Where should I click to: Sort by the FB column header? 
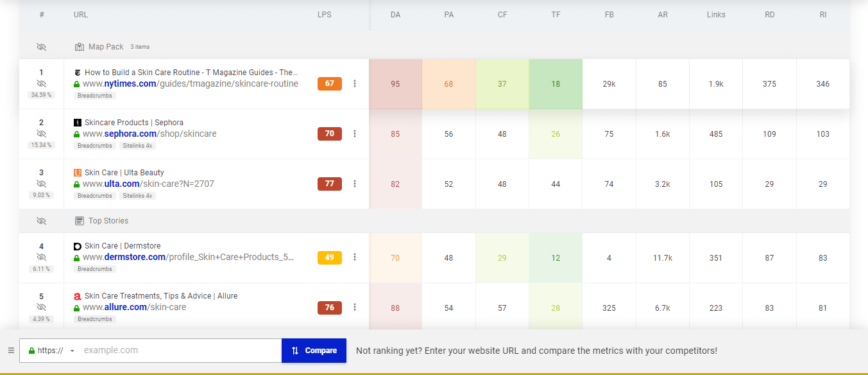tap(609, 15)
